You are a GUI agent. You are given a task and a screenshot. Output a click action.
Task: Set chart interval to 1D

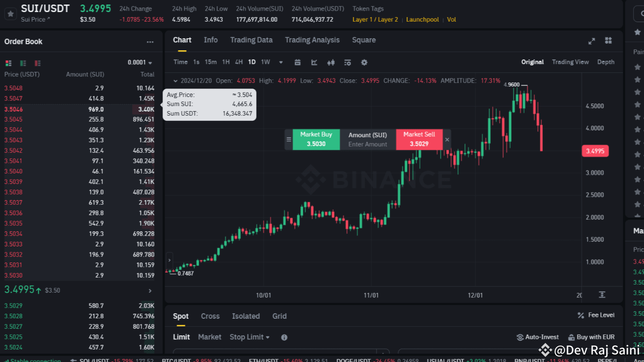[x=252, y=62]
